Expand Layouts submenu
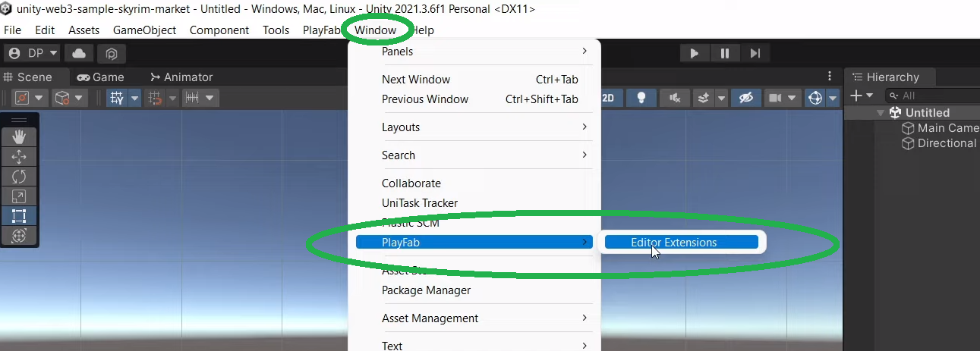 (x=474, y=127)
